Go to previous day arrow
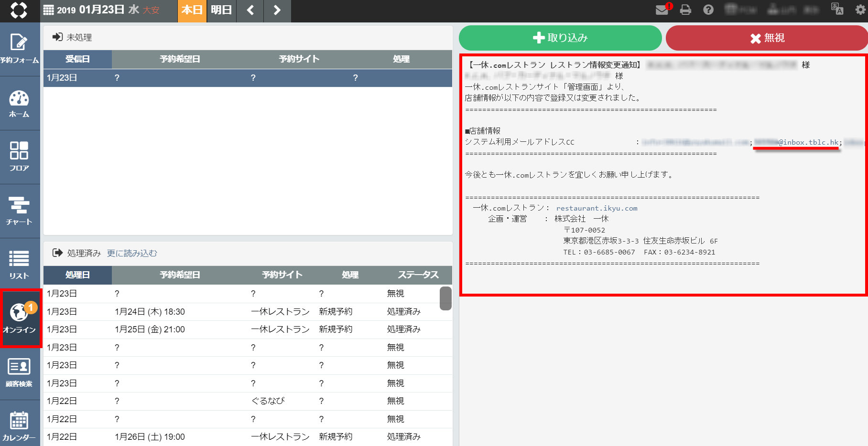 click(x=250, y=10)
